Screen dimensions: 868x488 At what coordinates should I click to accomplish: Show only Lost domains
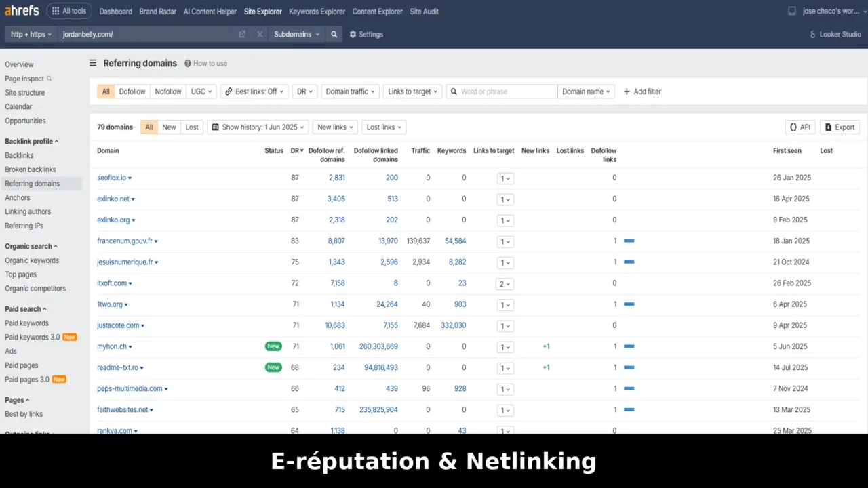192,127
